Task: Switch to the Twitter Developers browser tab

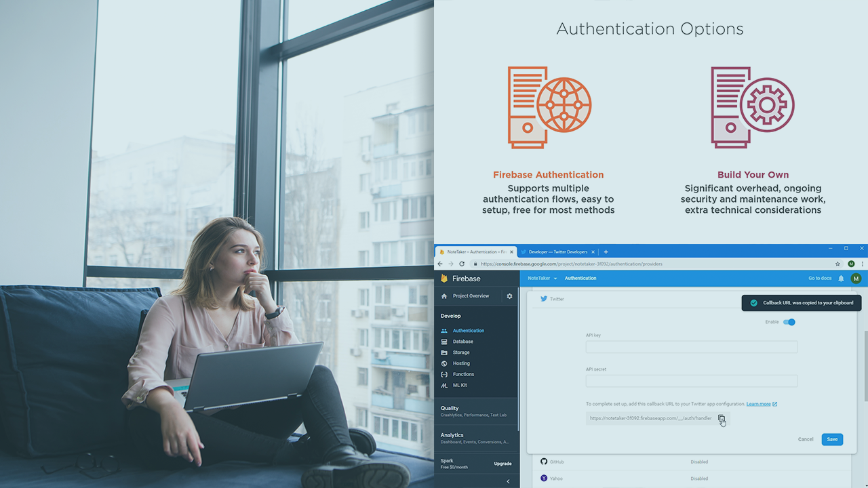Action: click(557, 252)
